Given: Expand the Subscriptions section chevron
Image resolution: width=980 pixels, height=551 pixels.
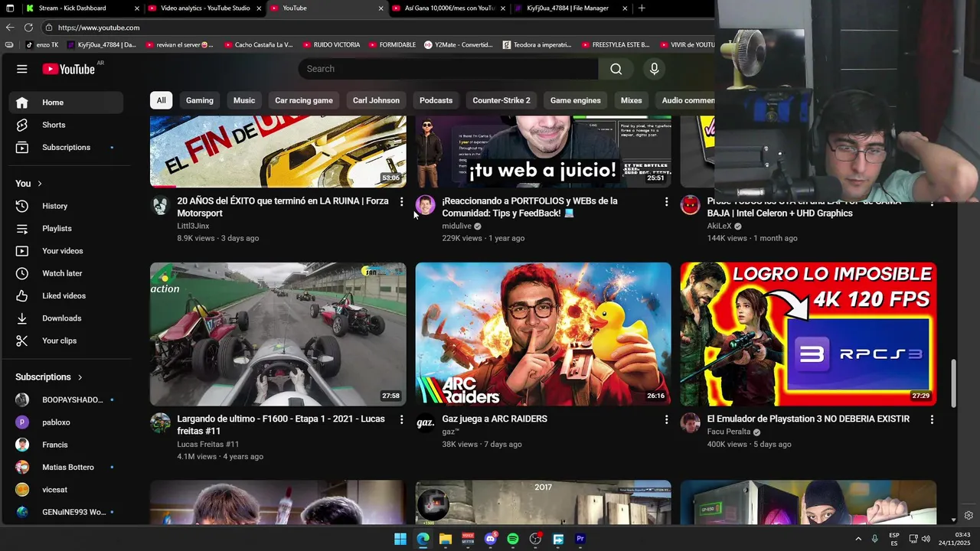Looking at the screenshot, I should click(80, 377).
